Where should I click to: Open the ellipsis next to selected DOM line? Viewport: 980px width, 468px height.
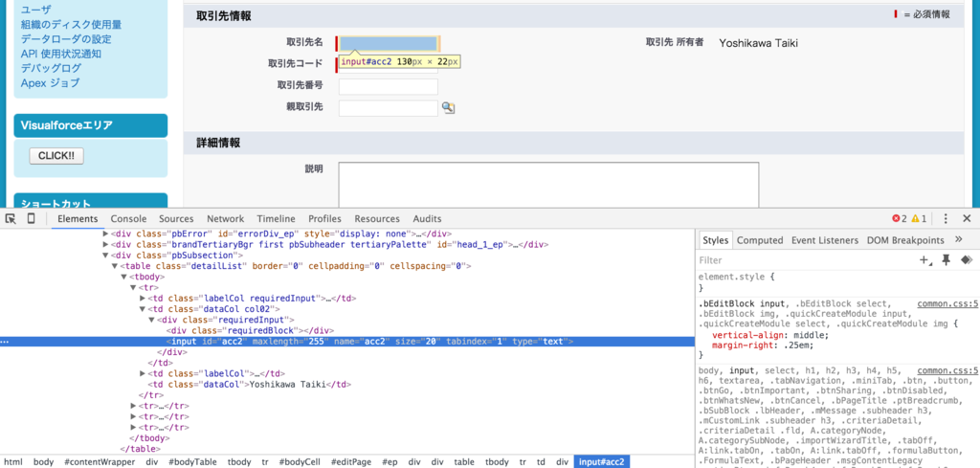coord(5,342)
